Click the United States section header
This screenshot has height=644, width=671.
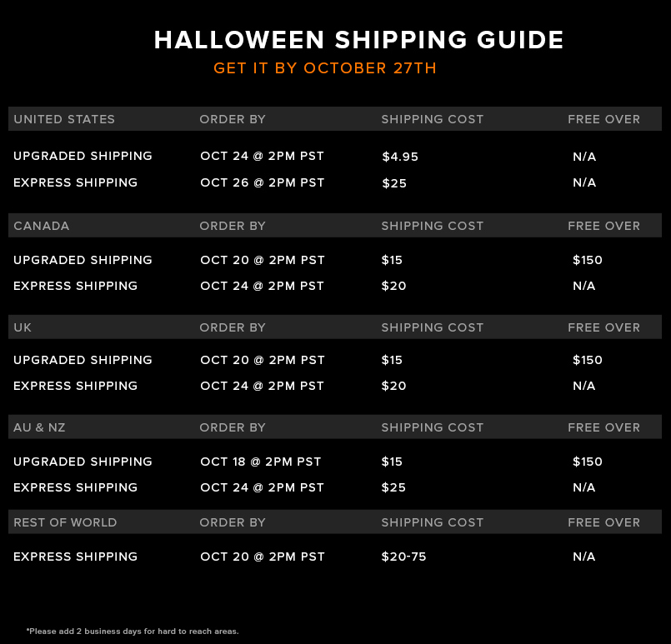(x=64, y=119)
